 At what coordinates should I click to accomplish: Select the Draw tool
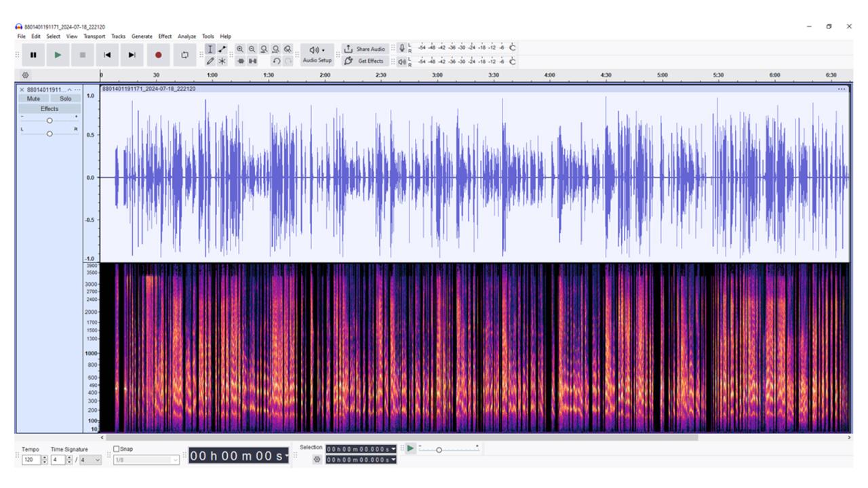click(x=210, y=60)
